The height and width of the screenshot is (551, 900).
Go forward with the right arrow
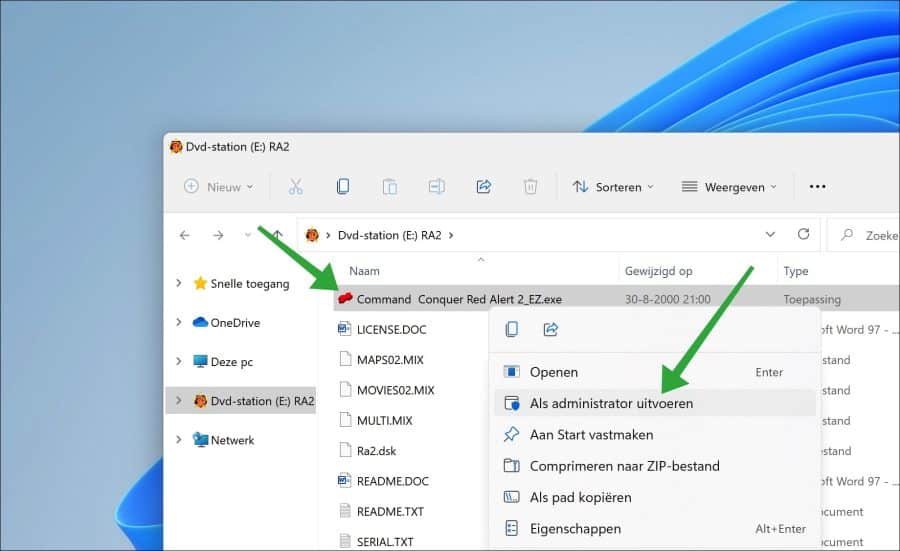(x=218, y=235)
